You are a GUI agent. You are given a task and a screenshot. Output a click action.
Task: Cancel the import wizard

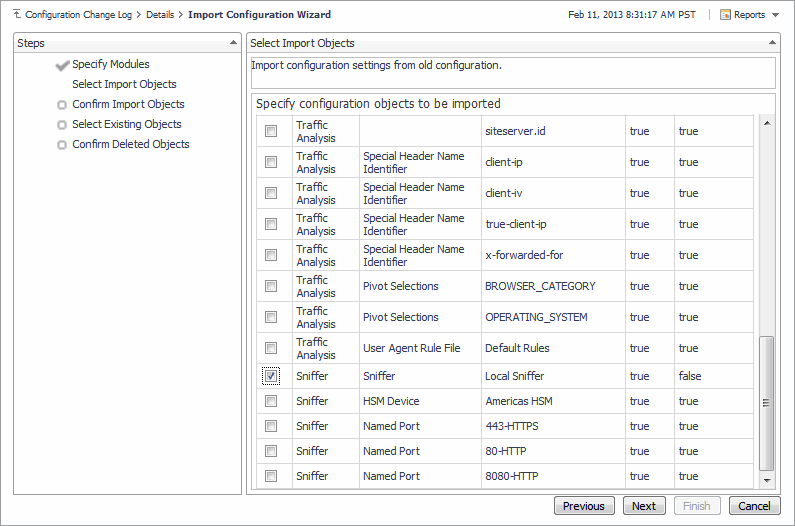(754, 506)
